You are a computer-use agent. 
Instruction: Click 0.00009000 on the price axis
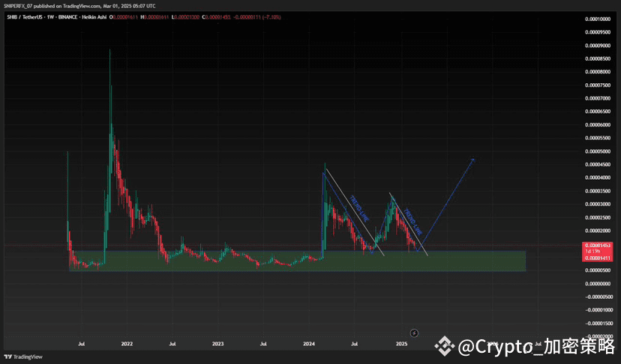[x=598, y=46]
